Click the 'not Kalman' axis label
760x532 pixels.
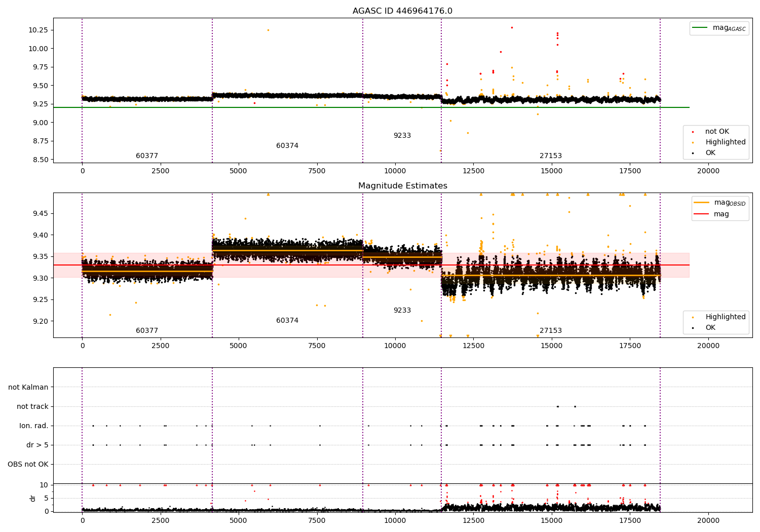click(x=28, y=388)
